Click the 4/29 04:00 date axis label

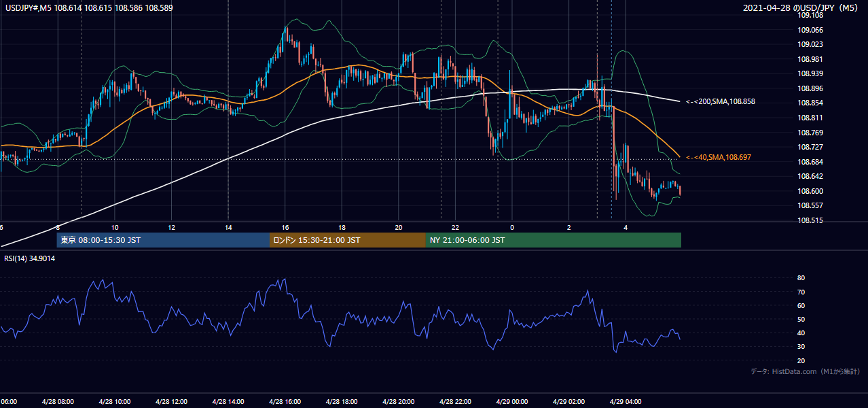625,402
